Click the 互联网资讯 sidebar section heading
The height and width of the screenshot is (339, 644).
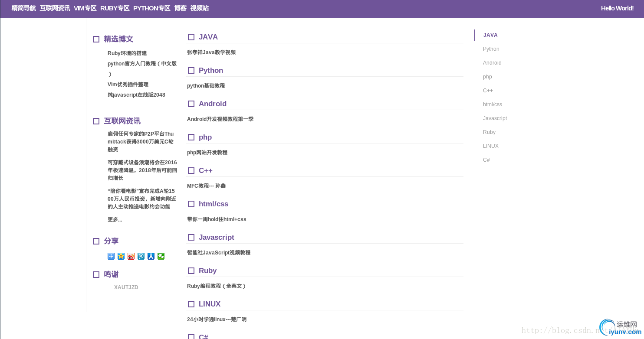click(x=122, y=121)
